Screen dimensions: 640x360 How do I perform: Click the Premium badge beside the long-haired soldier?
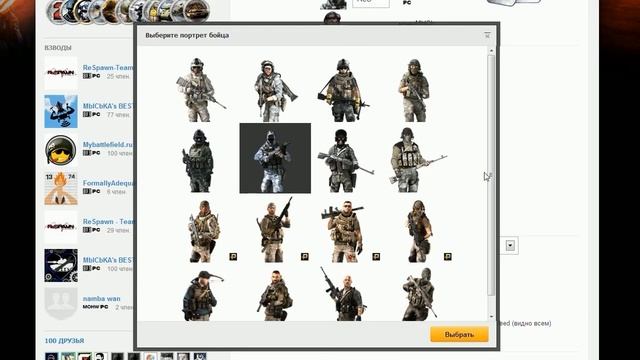[x=447, y=256]
